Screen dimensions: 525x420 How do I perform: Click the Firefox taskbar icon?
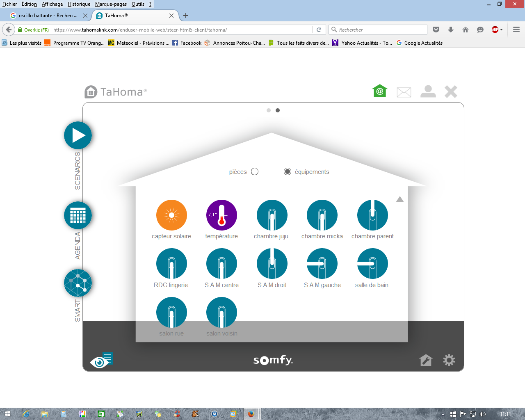pyautogui.click(x=251, y=414)
